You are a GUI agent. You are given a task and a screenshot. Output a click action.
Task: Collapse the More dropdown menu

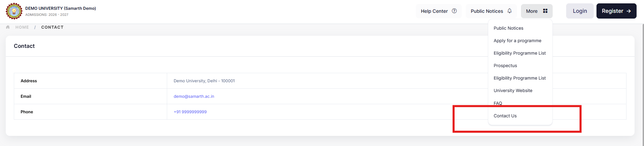click(x=536, y=11)
